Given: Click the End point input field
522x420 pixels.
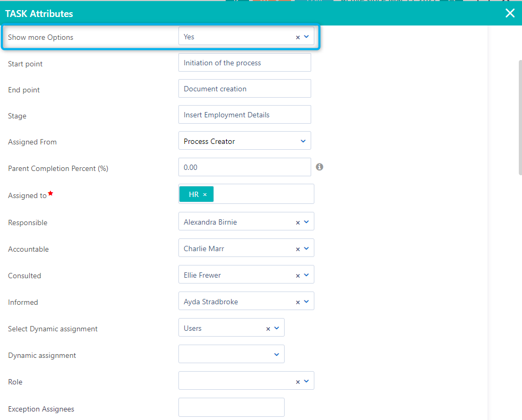Looking at the screenshot, I should pyautogui.click(x=244, y=88).
